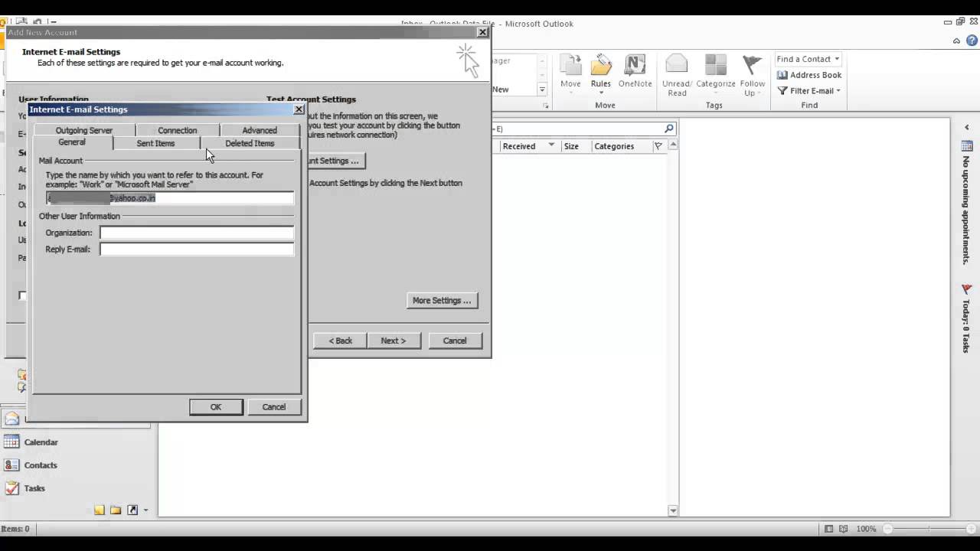
Task: Expand Quick Steps gallery more arrow
Action: point(542,90)
